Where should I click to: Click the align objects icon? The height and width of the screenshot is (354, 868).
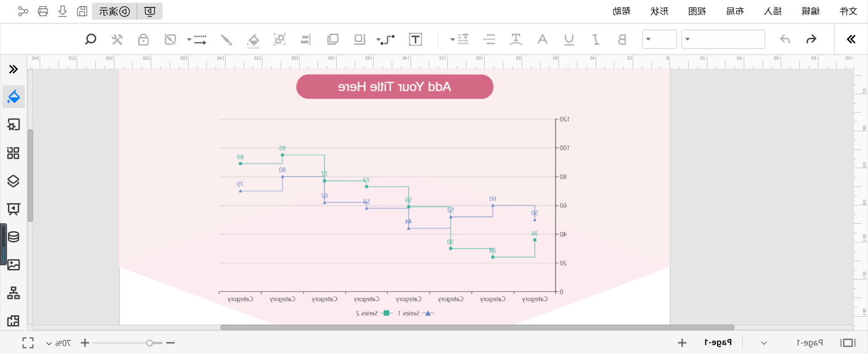(x=306, y=39)
